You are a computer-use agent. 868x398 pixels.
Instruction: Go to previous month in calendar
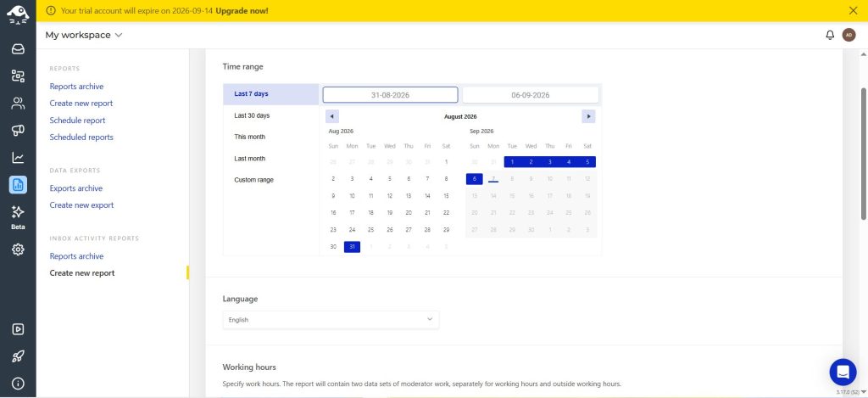click(x=332, y=116)
